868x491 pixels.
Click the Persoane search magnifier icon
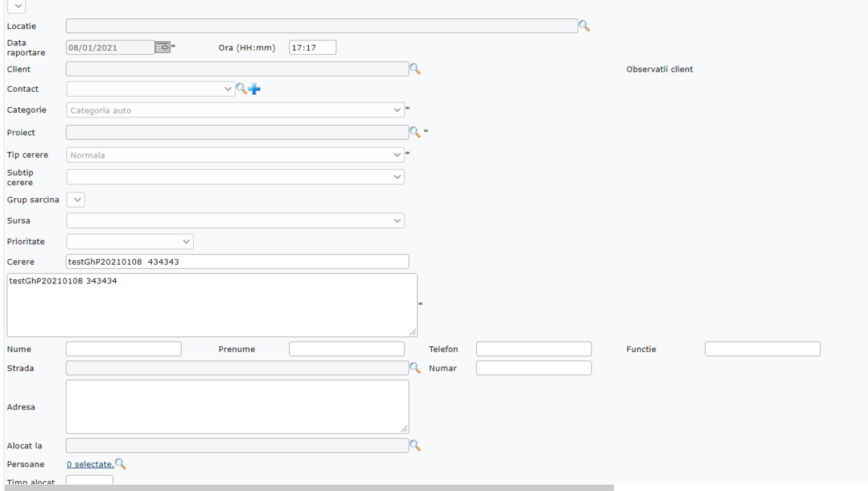(x=121, y=464)
